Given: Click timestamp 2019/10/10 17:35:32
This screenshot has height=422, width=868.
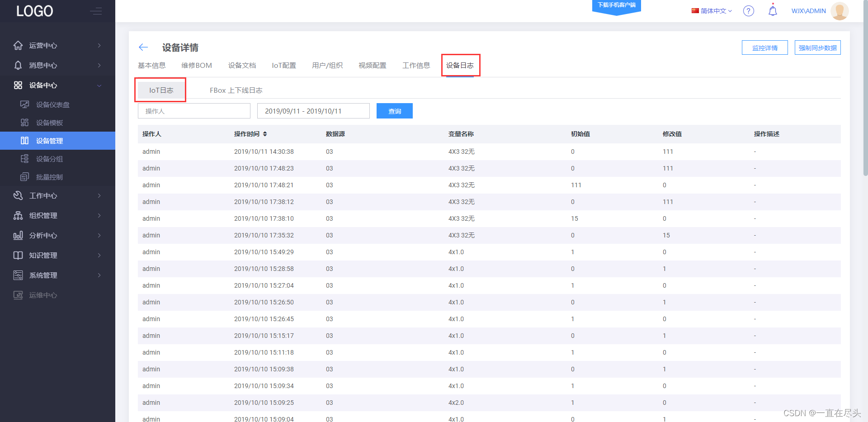Looking at the screenshot, I should coord(264,235).
